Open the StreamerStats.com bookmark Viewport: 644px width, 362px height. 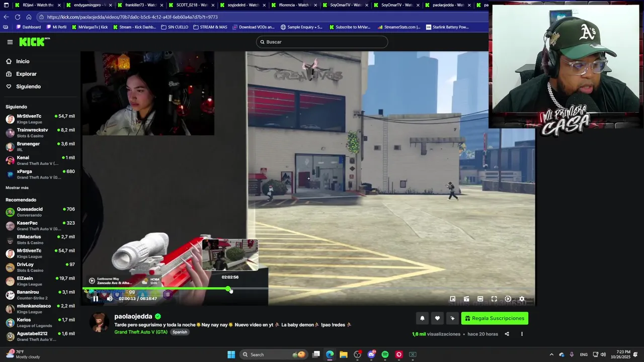click(x=399, y=27)
